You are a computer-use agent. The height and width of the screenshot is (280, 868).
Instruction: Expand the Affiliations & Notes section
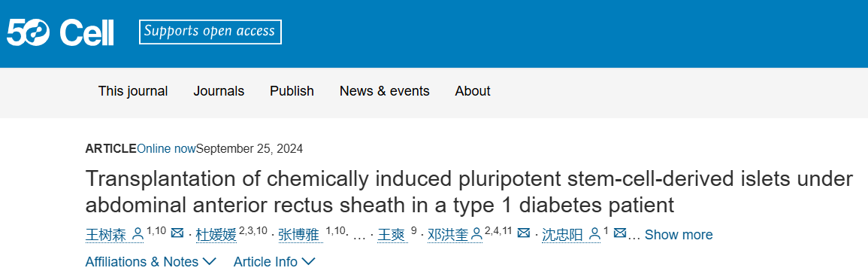150,262
